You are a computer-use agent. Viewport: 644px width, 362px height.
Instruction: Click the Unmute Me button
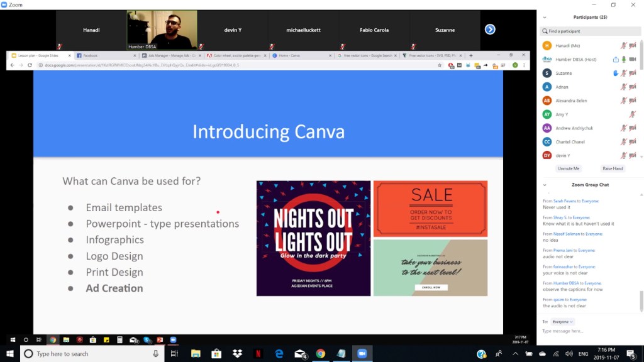tap(568, 168)
